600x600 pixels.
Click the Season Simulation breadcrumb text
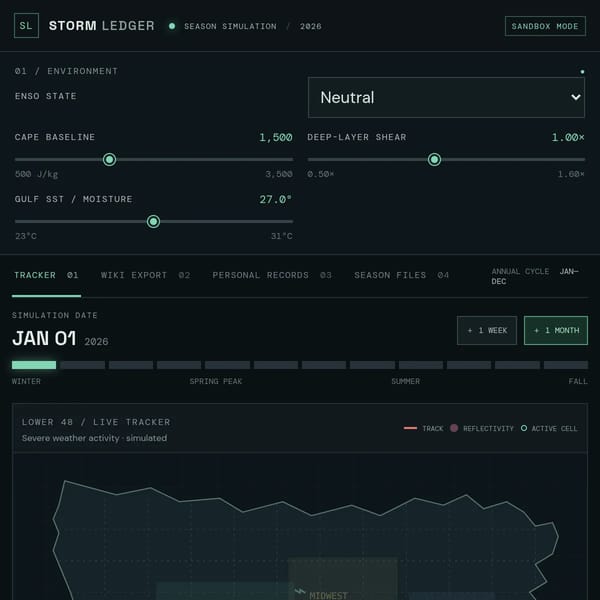pyautogui.click(x=230, y=26)
